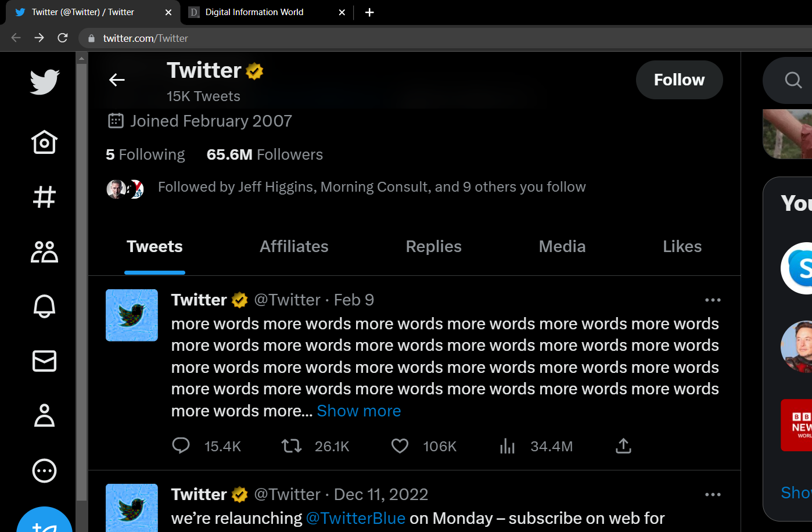The image size is (812, 532).
Task: Click the vertical scrollbar up arrow
Action: pos(82,58)
